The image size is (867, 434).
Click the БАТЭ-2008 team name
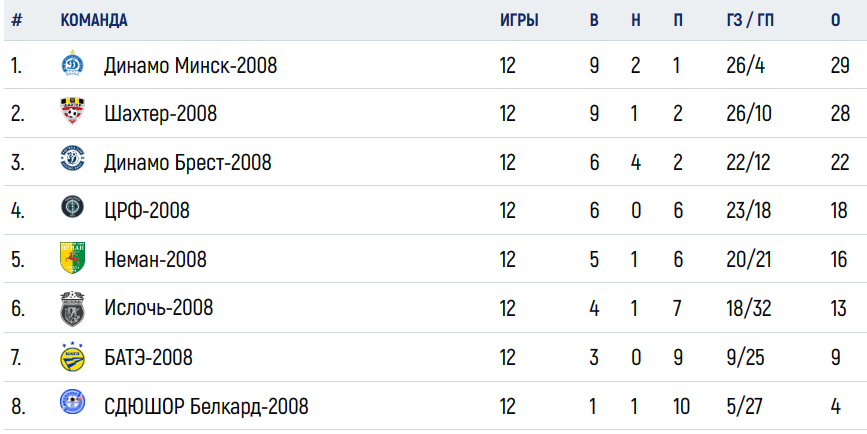tap(148, 358)
